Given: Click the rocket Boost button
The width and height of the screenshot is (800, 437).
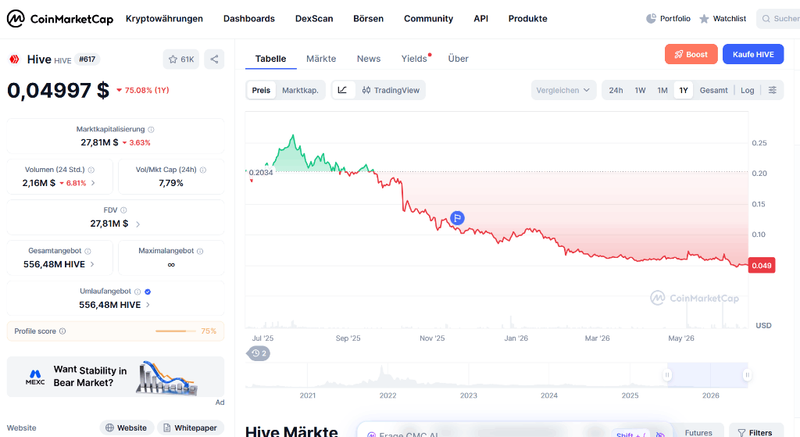Looking at the screenshot, I should (x=691, y=54).
